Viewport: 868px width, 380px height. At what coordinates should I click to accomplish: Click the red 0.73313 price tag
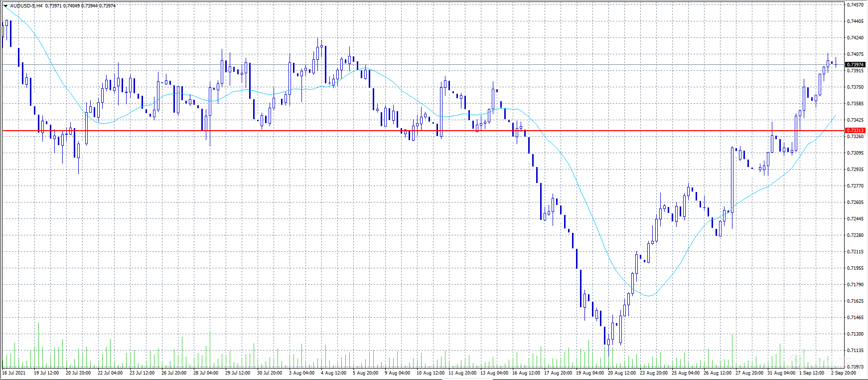(855, 131)
